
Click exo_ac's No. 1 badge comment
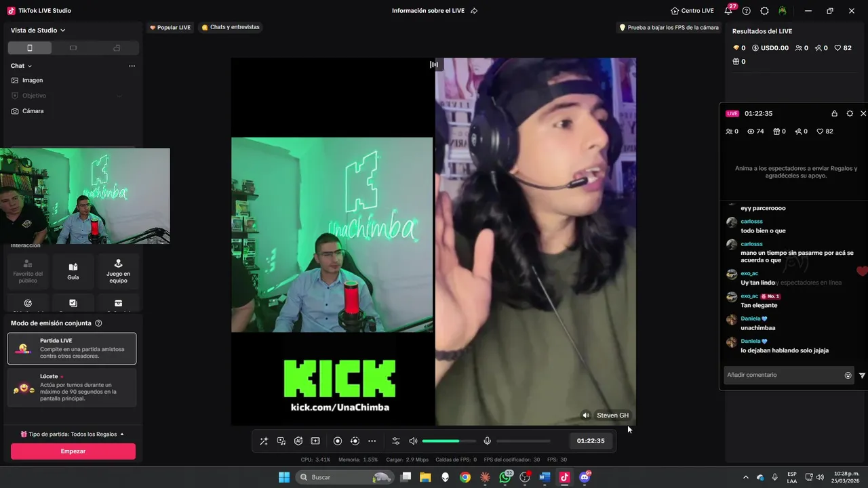760,301
